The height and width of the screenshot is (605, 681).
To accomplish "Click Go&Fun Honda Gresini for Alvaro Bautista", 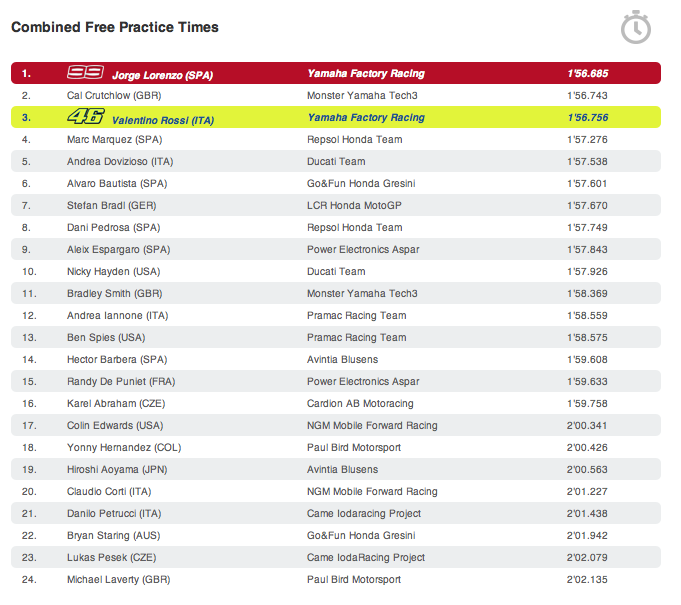I will coord(361,183).
